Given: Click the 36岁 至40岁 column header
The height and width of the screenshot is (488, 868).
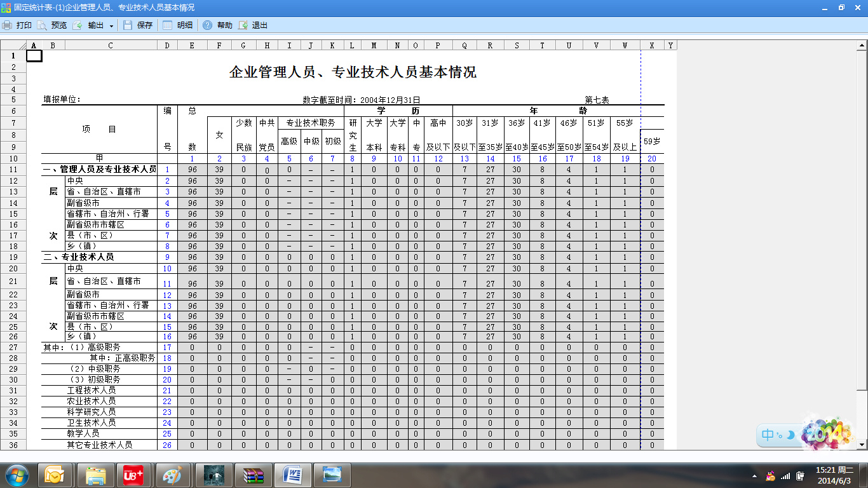Looking at the screenshot, I should point(517,135).
